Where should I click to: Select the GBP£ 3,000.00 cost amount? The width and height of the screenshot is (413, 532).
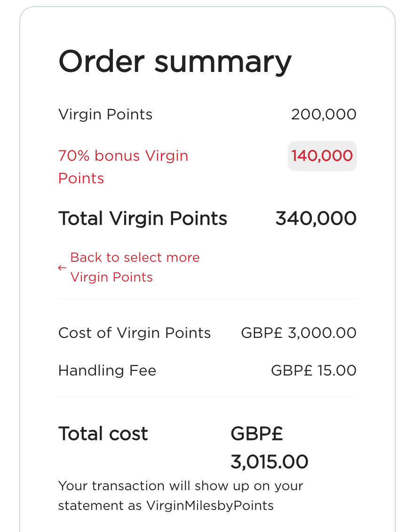click(x=299, y=333)
